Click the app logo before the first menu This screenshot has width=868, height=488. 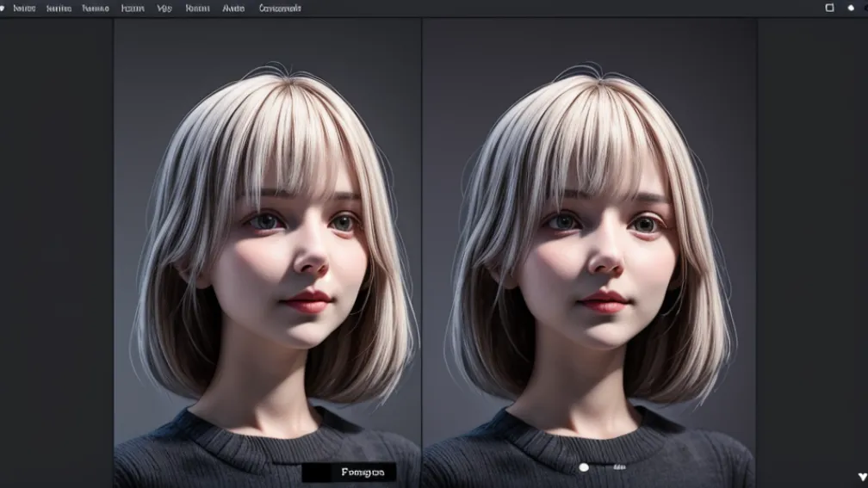pyautogui.click(x=3, y=9)
